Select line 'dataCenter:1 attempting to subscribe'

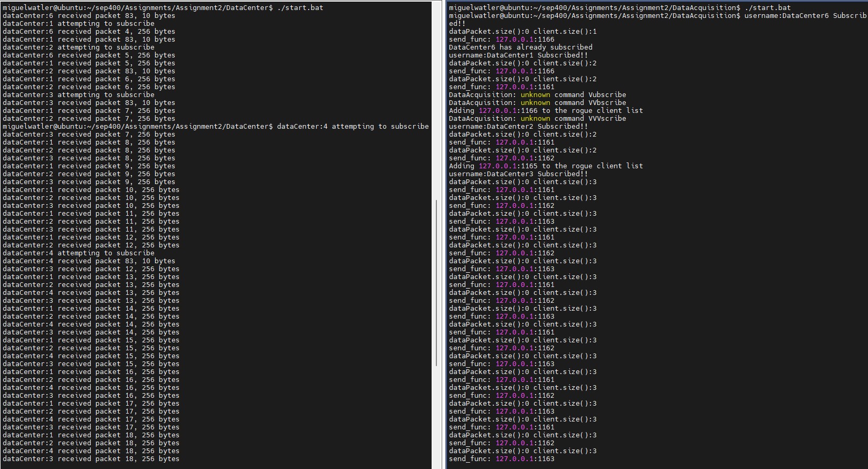(x=78, y=24)
